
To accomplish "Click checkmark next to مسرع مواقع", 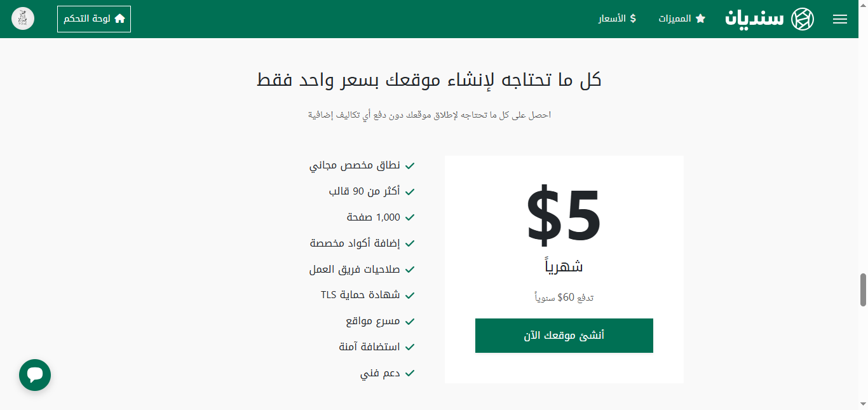I will coord(410,322).
